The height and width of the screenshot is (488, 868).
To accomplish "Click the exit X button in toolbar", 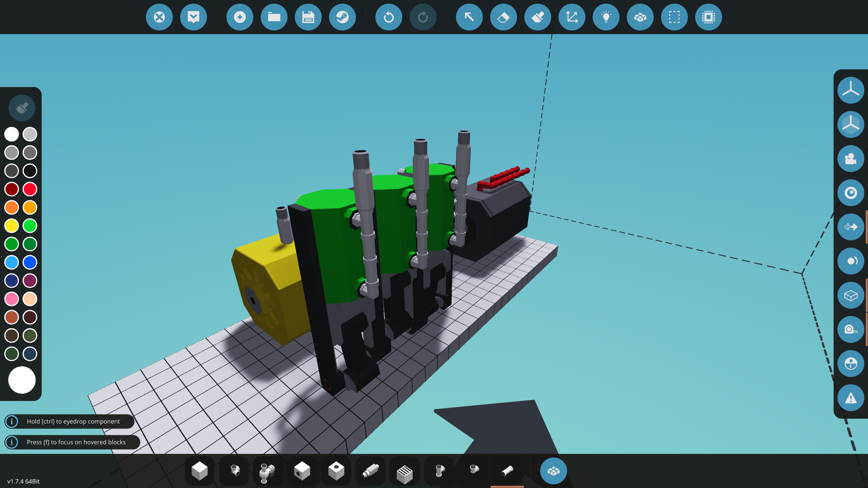I will point(159,17).
